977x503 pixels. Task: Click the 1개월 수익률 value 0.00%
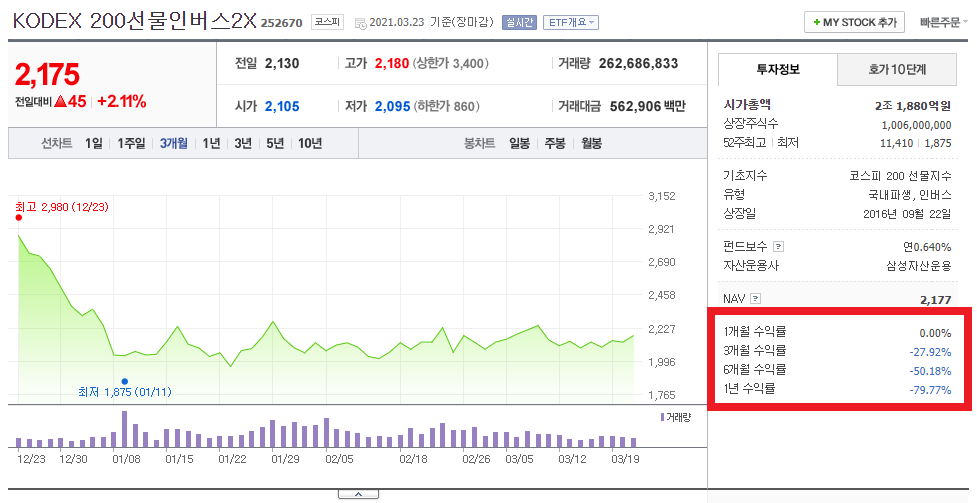(935, 333)
